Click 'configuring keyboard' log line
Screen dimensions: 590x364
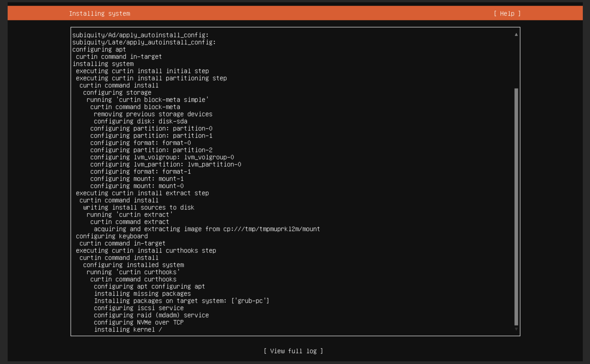coord(112,236)
